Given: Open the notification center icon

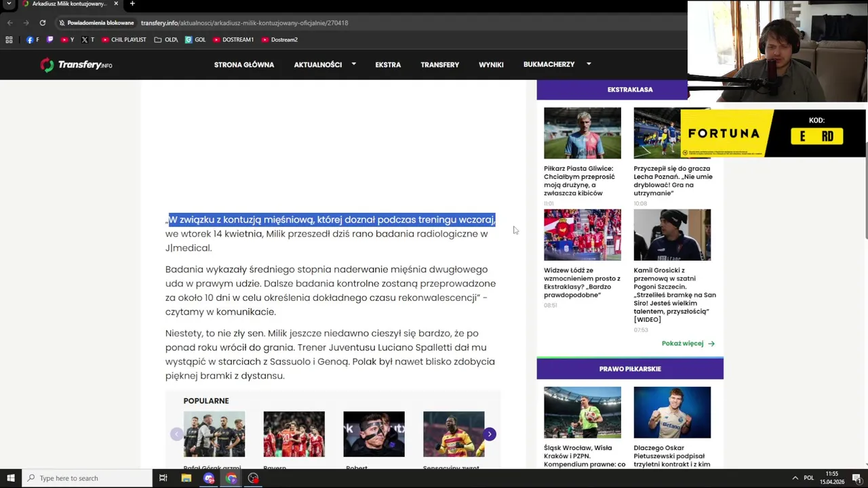Looking at the screenshot, I should pos(856,478).
